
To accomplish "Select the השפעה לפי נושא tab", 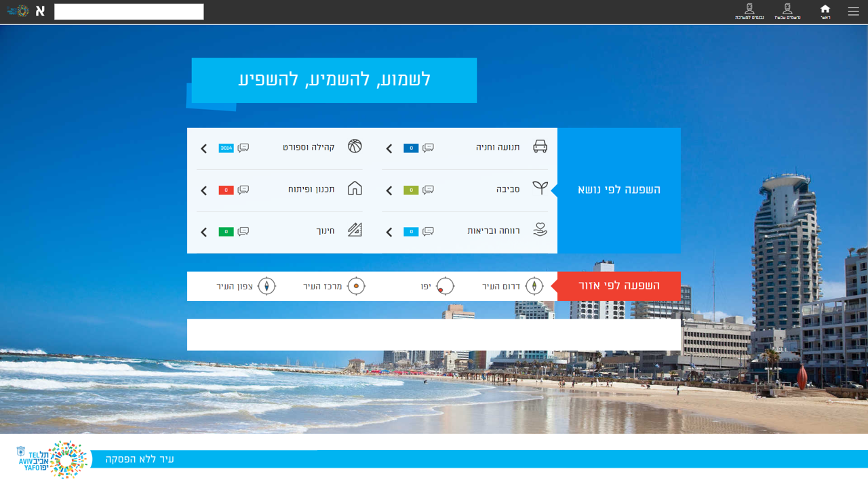I will coord(618,190).
